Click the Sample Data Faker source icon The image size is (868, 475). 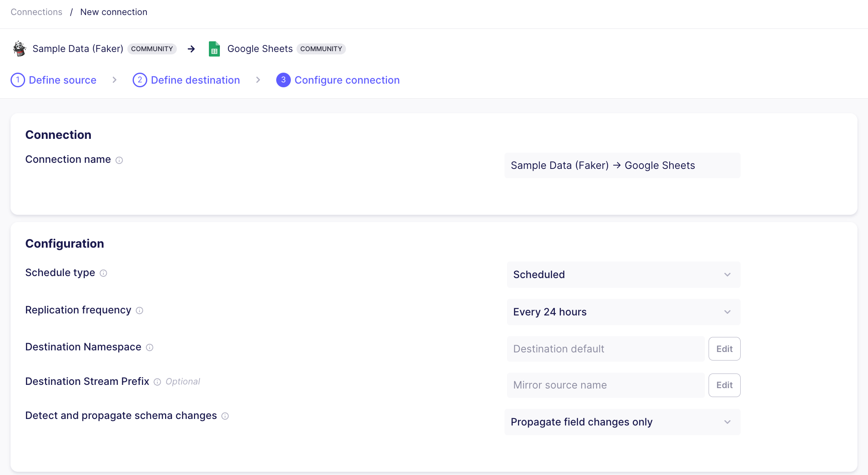coord(19,49)
